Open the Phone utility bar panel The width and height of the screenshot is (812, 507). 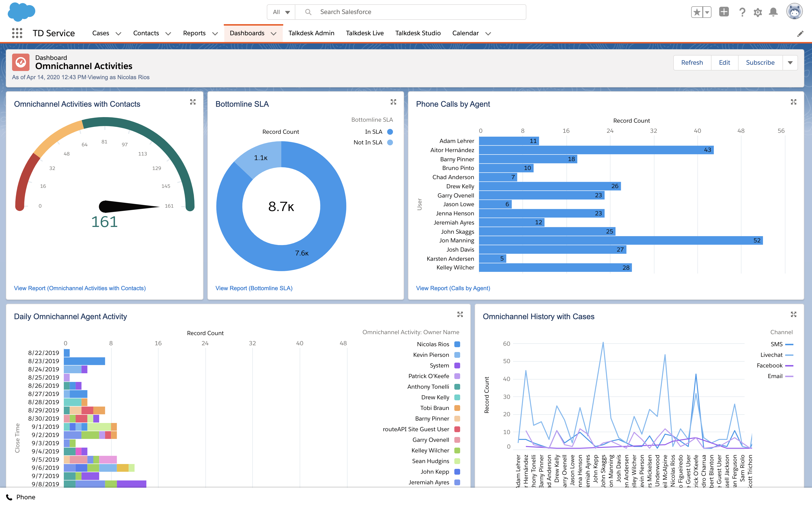click(x=21, y=497)
